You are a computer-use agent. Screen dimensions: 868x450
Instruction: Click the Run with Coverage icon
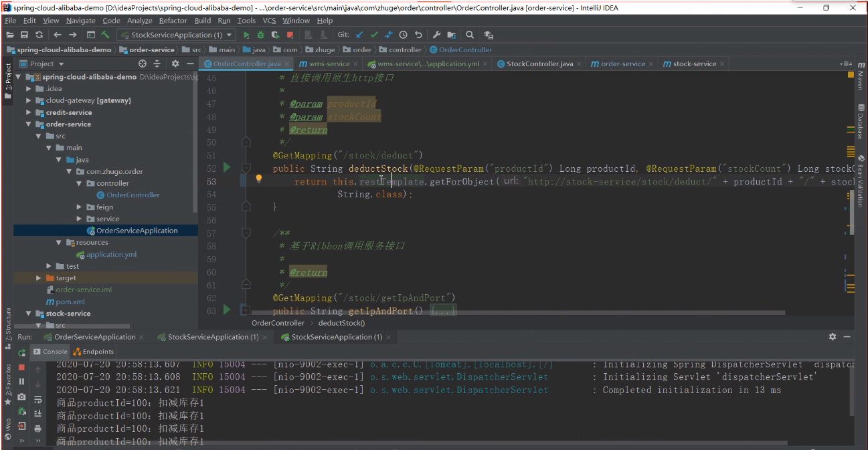point(275,35)
